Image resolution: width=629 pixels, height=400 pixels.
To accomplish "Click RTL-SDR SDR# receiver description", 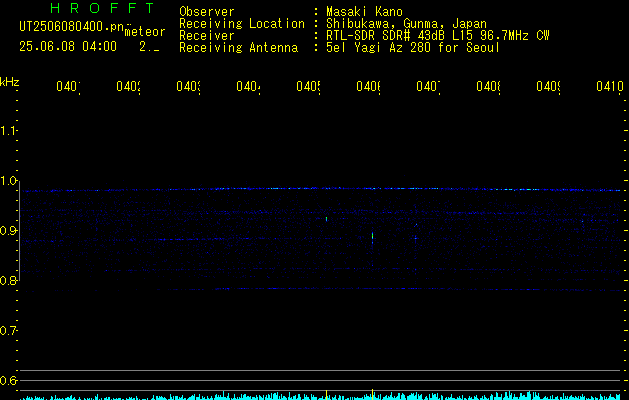I will tap(437, 36).
